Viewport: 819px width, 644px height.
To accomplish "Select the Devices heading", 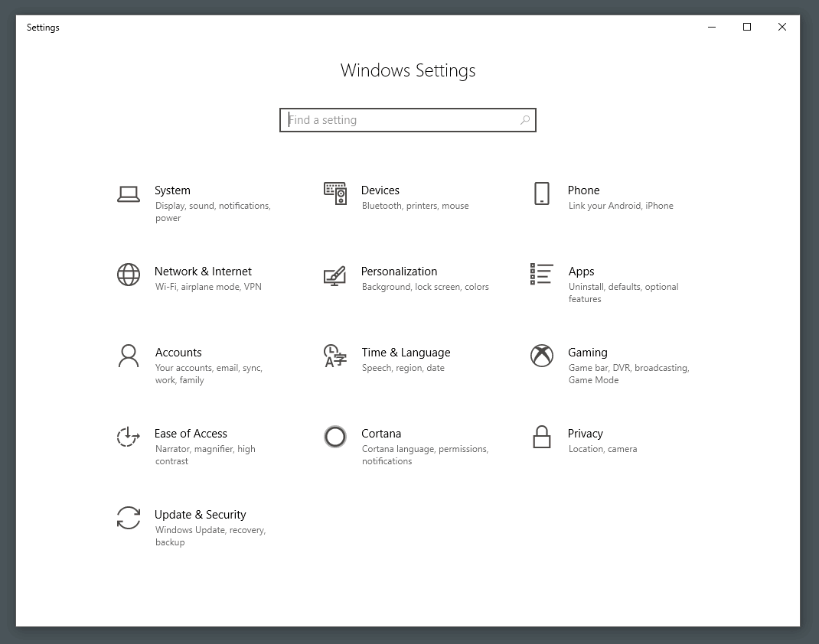I will tap(380, 190).
